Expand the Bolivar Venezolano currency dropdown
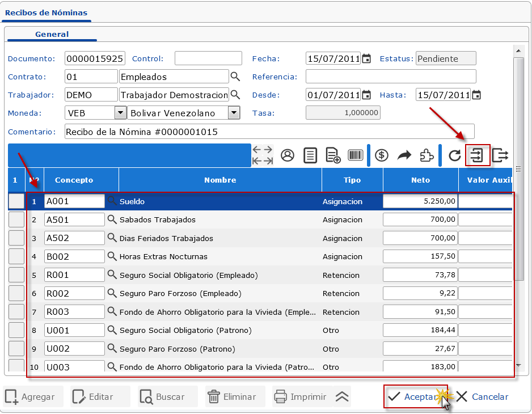The width and height of the screenshot is (532, 414). [234, 113]
